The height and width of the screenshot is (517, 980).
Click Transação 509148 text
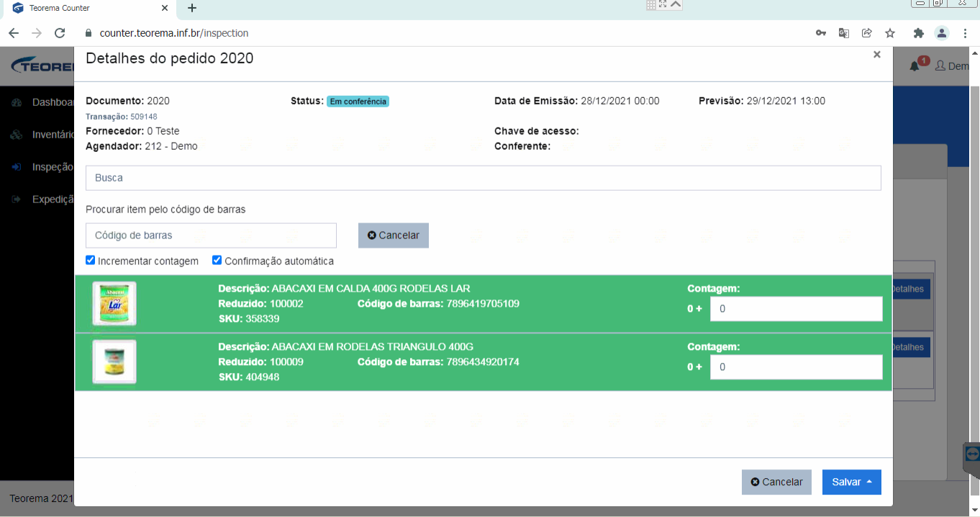click(122, 117)
